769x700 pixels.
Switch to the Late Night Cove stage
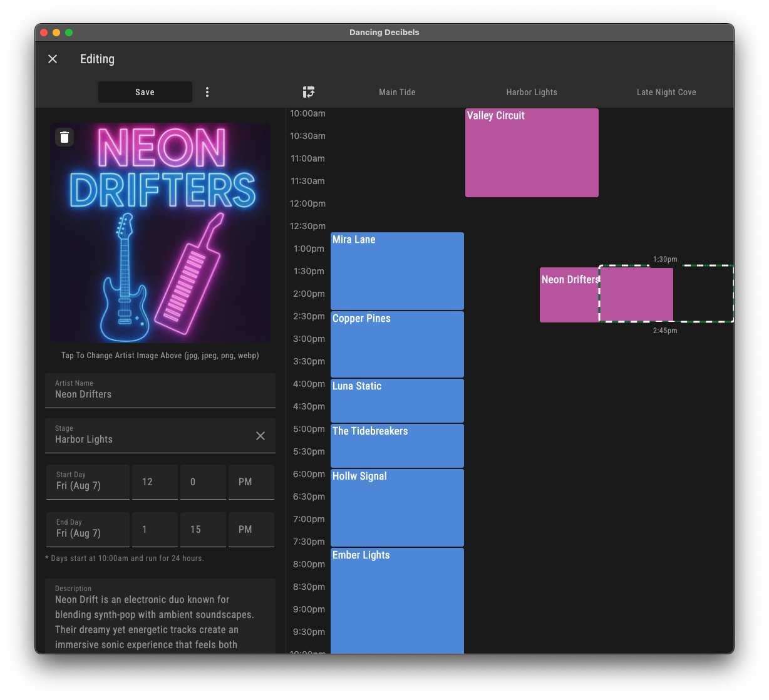[666, 92]
